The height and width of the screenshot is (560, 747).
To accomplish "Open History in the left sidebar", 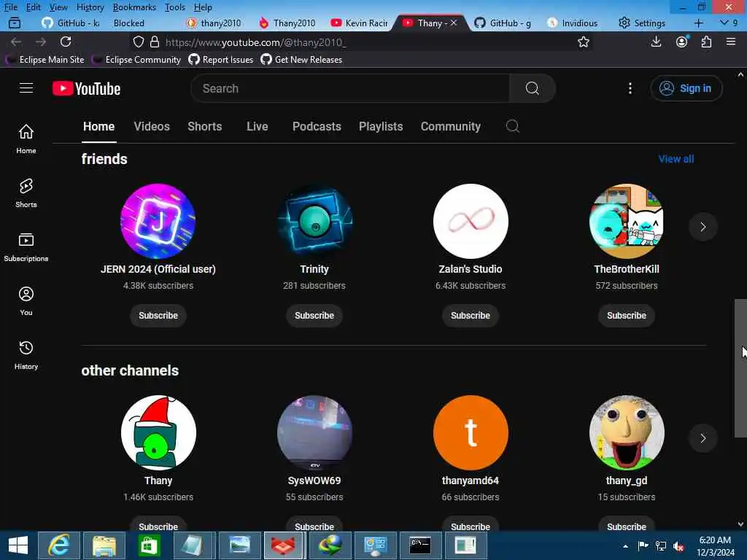I will (26, 355).
